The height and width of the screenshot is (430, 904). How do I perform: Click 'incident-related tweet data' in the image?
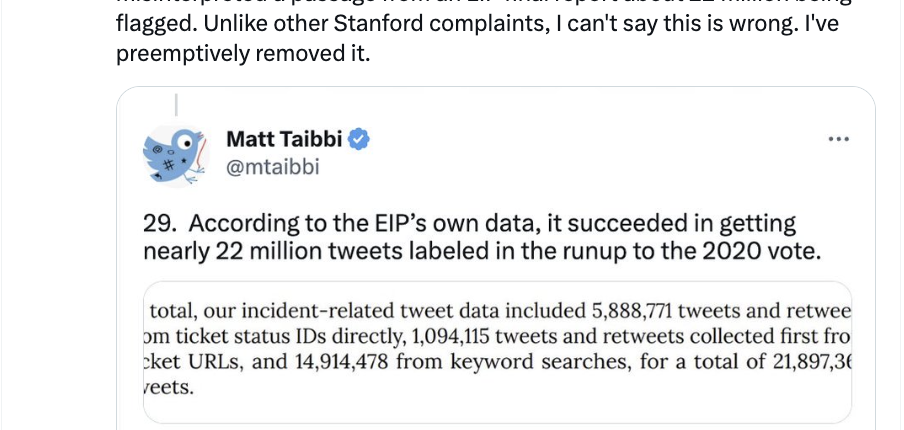click(365, 311)
